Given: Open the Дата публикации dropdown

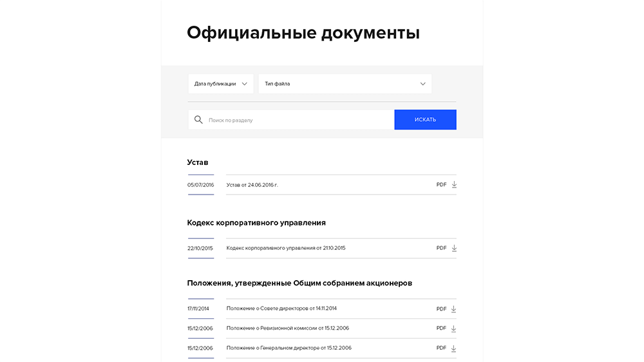Looking at the screenshot, I should click(x=221, y=84).
